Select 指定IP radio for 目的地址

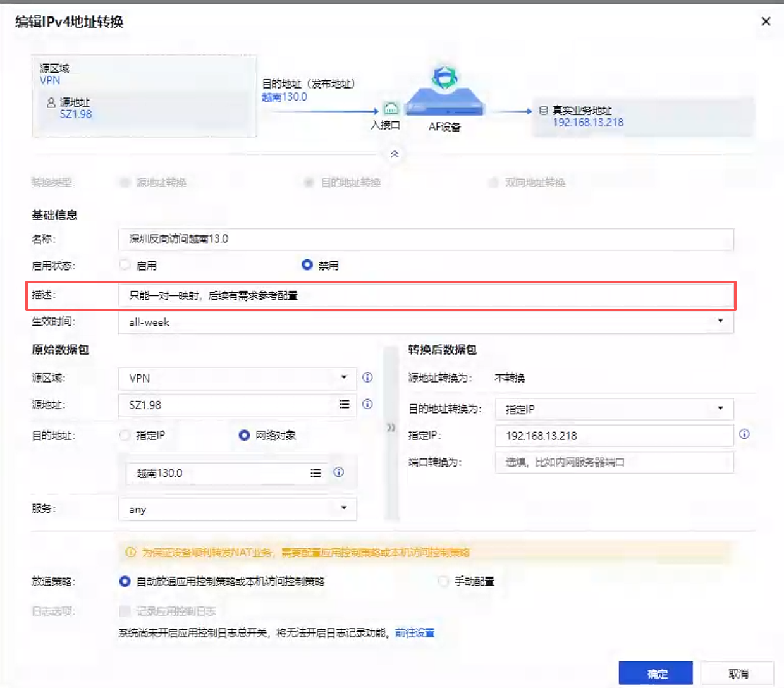[x=125, y=435]
